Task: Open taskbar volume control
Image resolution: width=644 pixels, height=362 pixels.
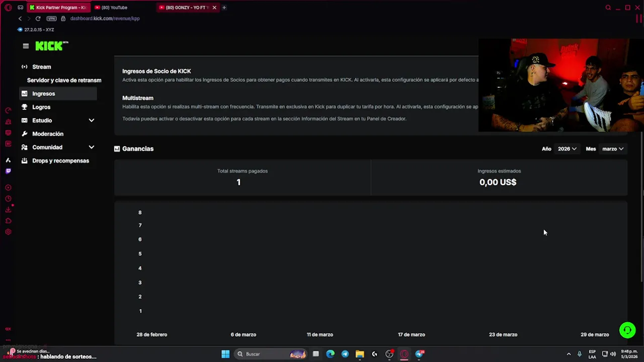Action: 613,354
